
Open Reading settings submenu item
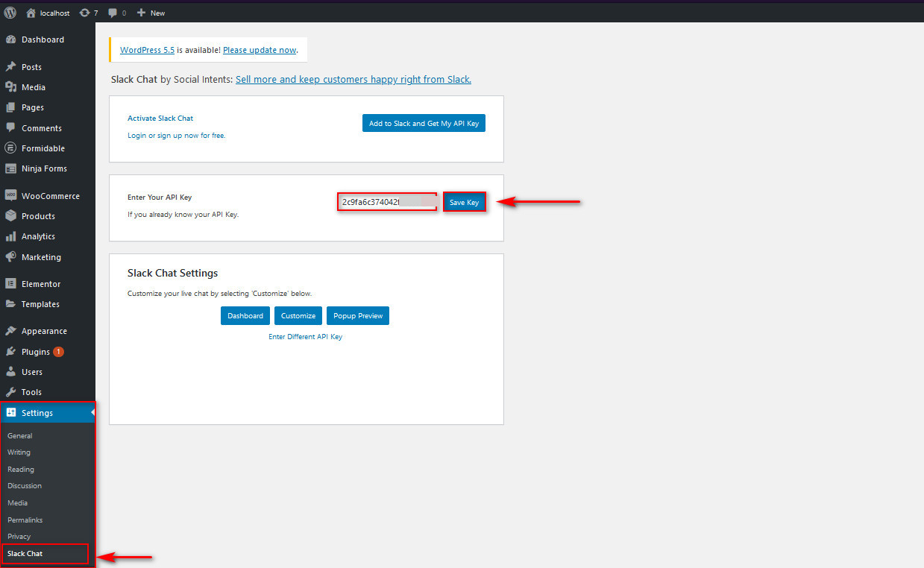(x=21, y=470)
